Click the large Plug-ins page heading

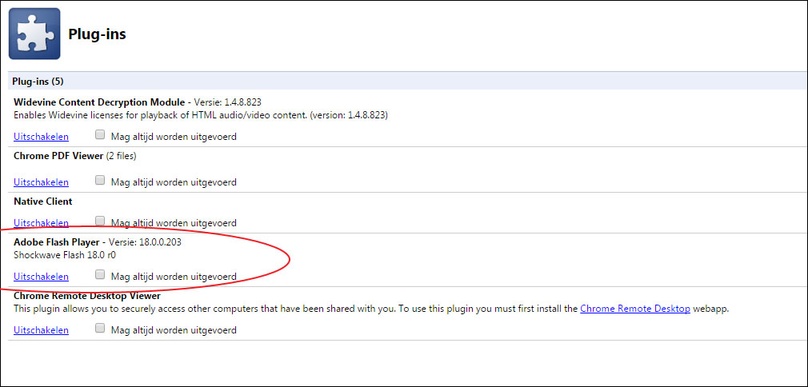click(97, 34)
